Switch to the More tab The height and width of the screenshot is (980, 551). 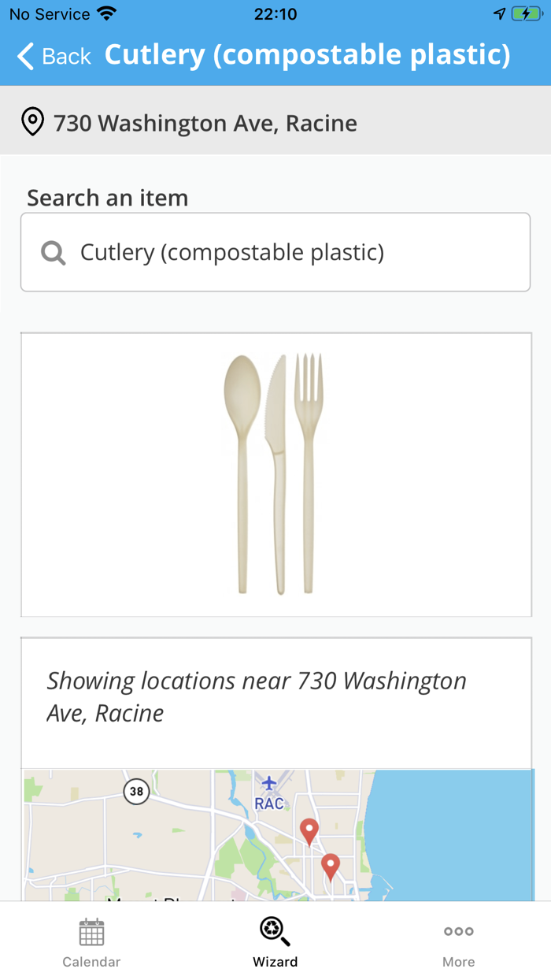point(459,941)
